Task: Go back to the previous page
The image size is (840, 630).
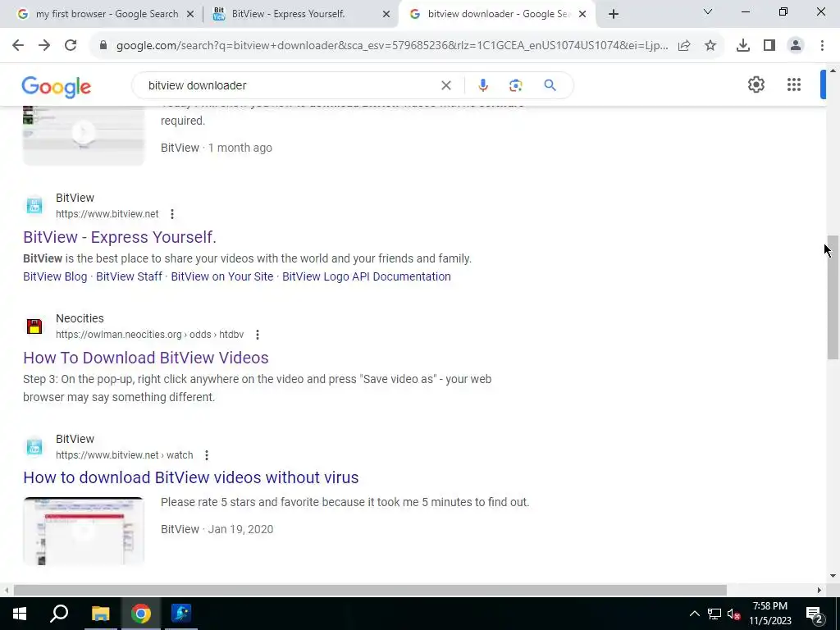Action: coord(18,46)
